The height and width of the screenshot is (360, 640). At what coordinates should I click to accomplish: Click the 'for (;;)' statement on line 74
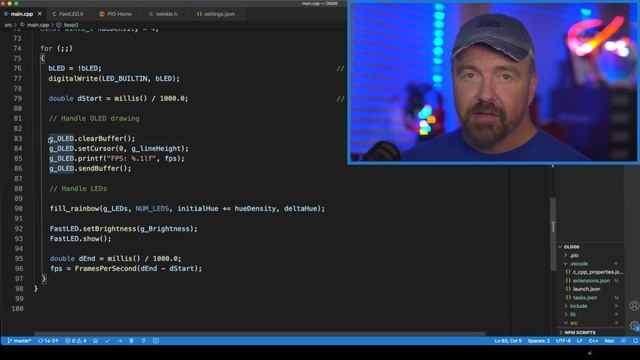pos(56,48)
